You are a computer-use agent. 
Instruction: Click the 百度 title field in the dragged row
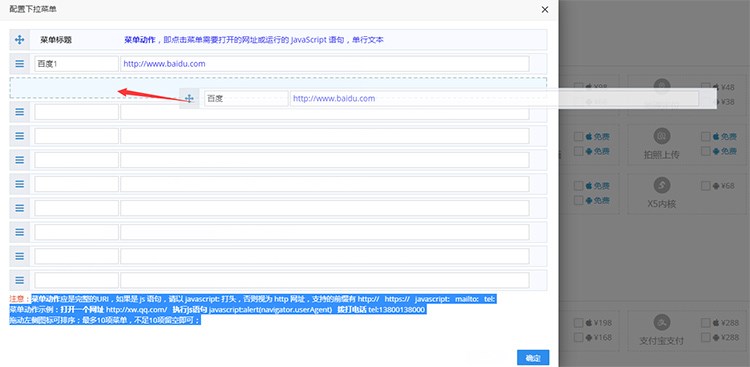246,99
